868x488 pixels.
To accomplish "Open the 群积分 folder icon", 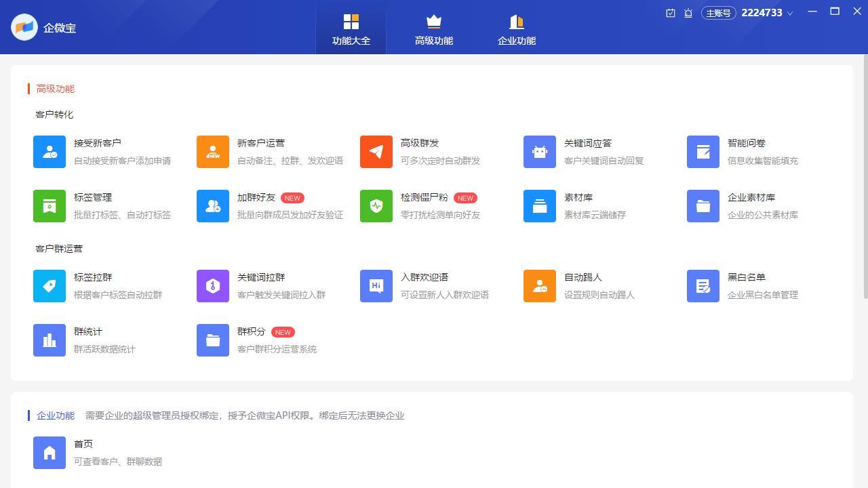I will click(x=213, y=340).
